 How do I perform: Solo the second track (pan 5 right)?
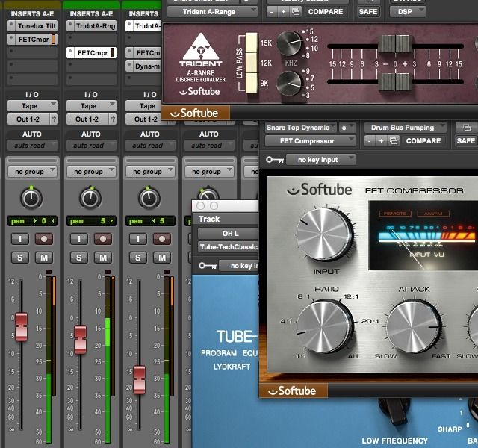79,258
